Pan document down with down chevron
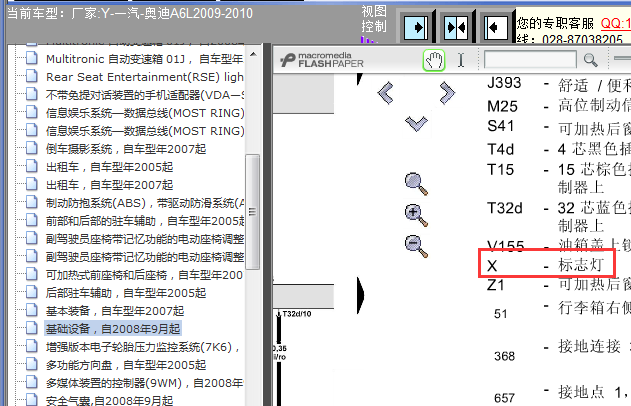Screen dimensions: 631x406 tap(416, 123)
